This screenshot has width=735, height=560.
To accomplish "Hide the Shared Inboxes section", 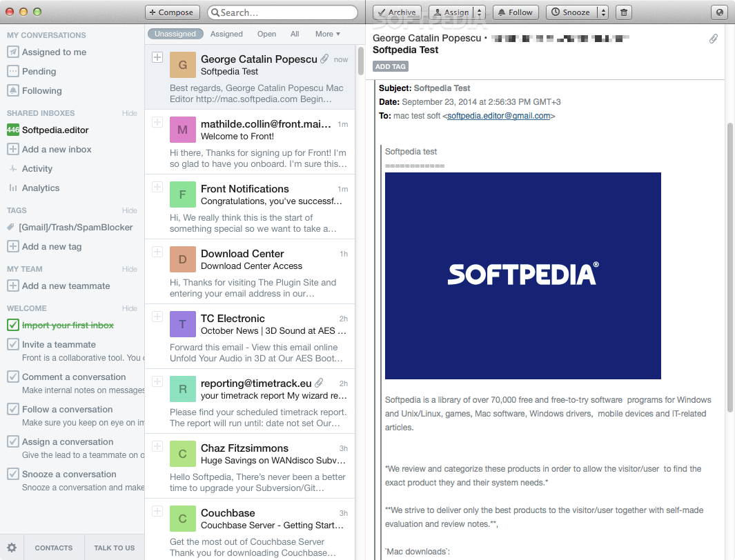I will 129,113.
